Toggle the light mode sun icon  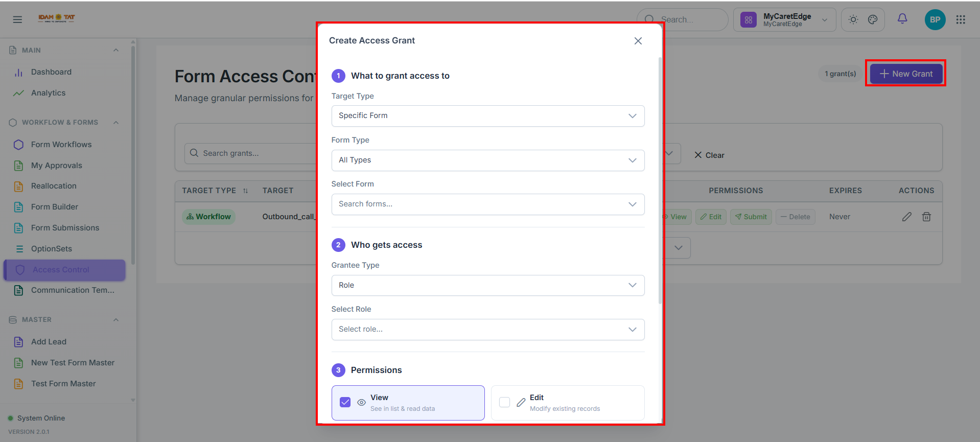tap(853, 19)
